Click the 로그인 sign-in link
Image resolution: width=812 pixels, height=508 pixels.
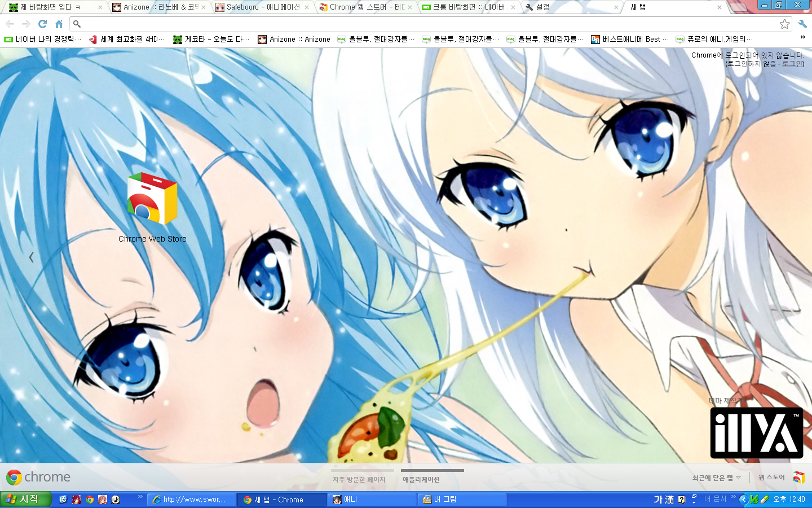(792, 64)
